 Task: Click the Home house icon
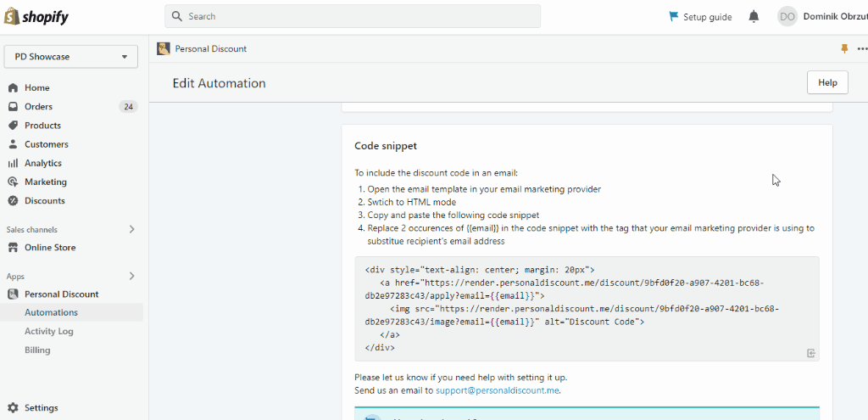14,87
